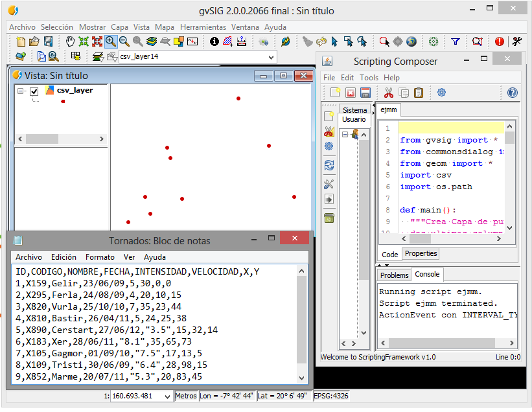Click the Select by rectangle tool
The image size is (532, 412).
coord(348,41)
